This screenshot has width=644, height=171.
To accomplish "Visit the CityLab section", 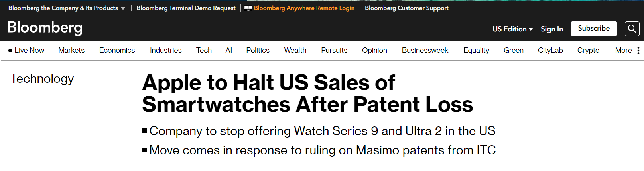I will [x=550, y=51].
